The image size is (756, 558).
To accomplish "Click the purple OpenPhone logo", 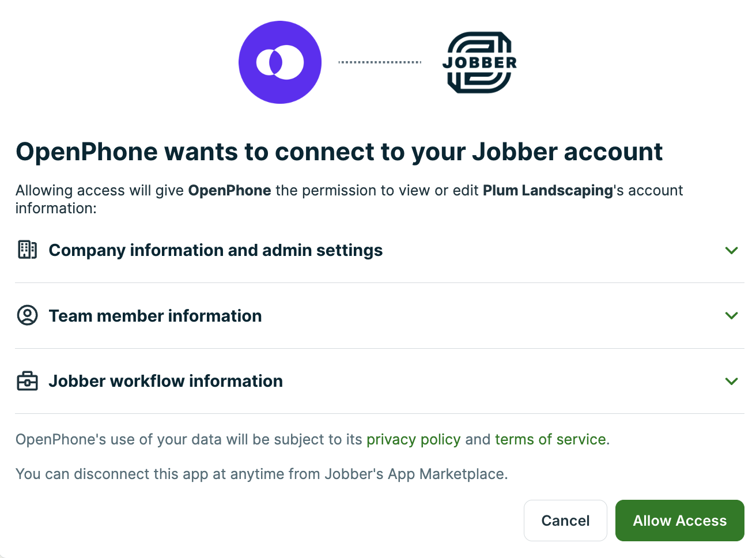I will (280, 62).
